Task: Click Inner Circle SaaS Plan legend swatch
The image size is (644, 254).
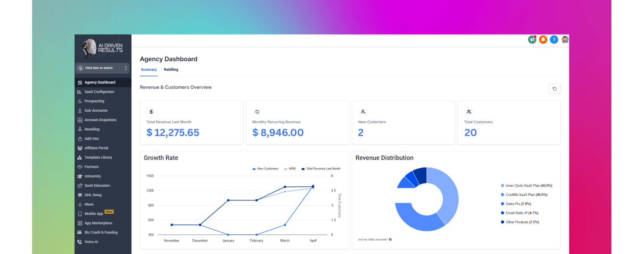Action: tap(503, 186)
